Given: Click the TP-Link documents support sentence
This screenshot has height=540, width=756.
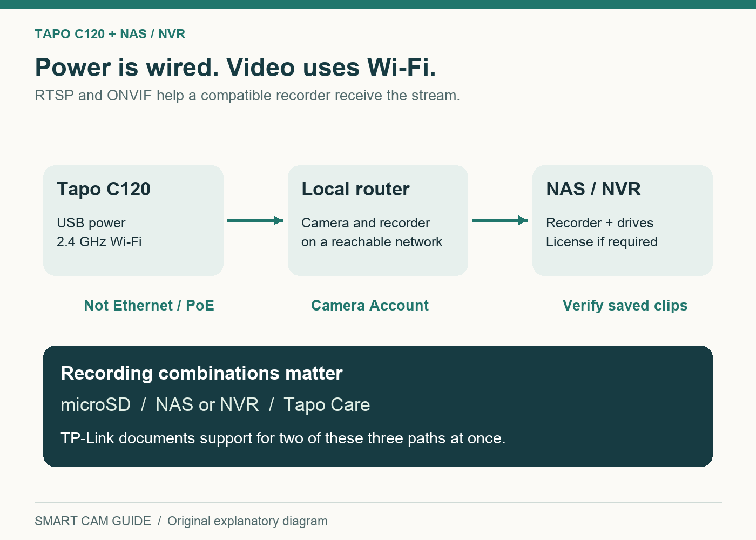Looking at the screenshot, I should coord(283,438).
